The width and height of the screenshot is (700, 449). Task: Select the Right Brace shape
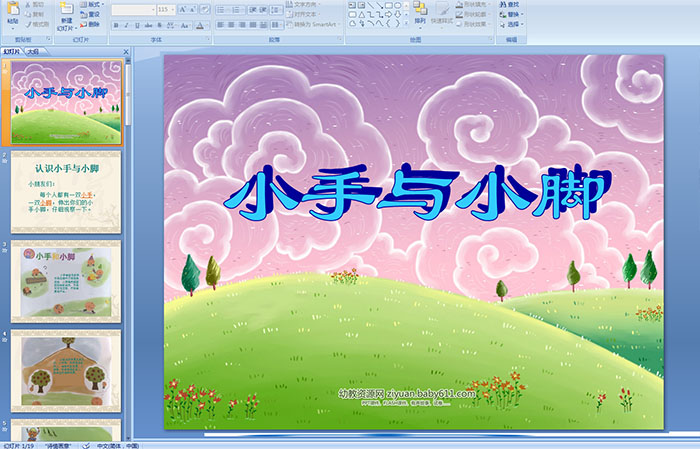click(x=397, y=23)
